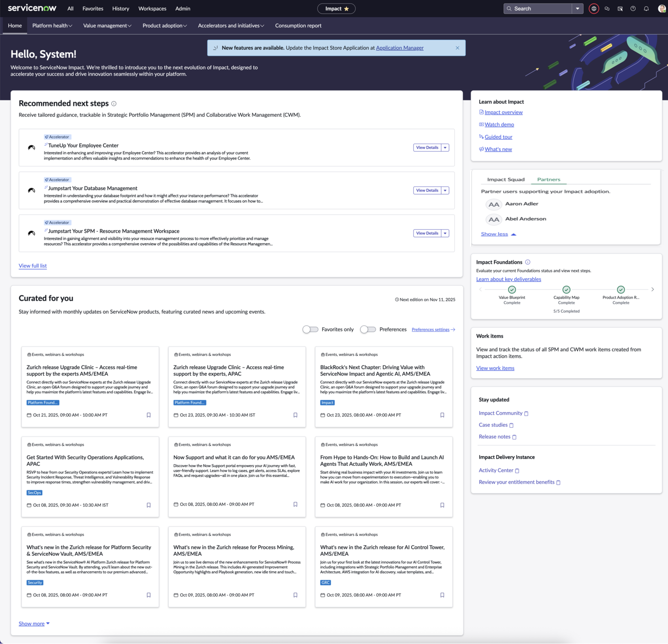
Task: Click the accessibility preferences icon in header
Action: tap(620, 9)
